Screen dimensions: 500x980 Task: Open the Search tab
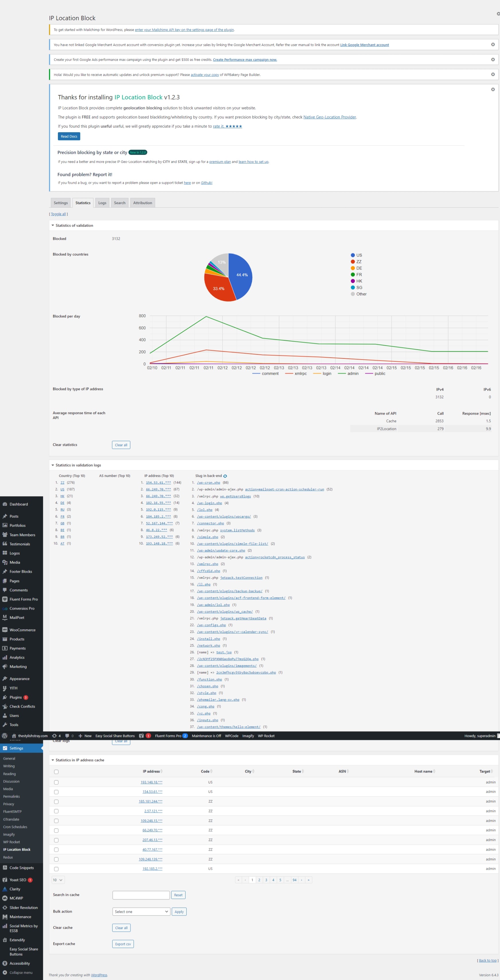(120, 203)
